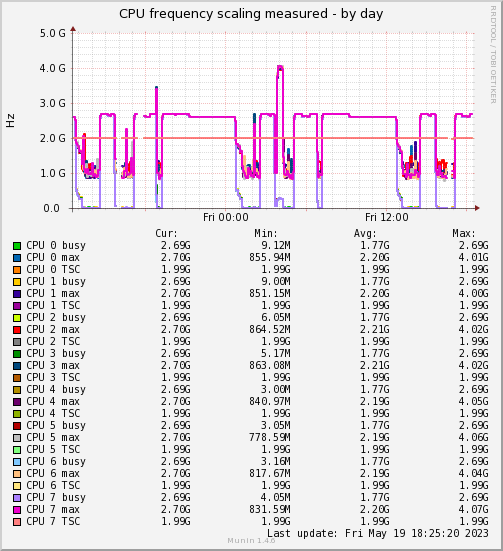503x551 pixels.
Task: Click the lavender CPU 7 busy legend swatch
Action: [17, 498]
